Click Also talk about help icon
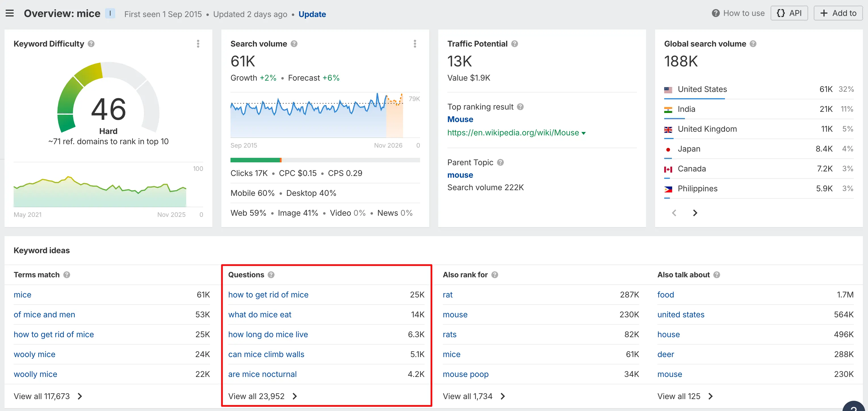The height and width of the screenshot is (411, 868). coord(717,275)
